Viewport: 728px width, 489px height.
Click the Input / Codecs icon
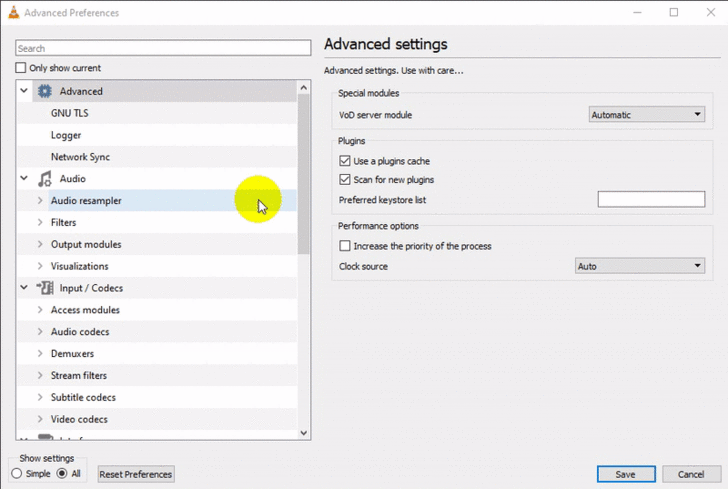(x=45, y=288)
